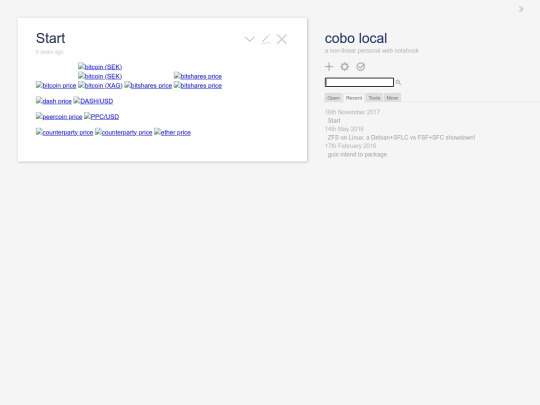Image resolution: width=540 pixels, height=405 pixels.
Task: Hide the sidebar with the double chevron
Action: [521, 9]
